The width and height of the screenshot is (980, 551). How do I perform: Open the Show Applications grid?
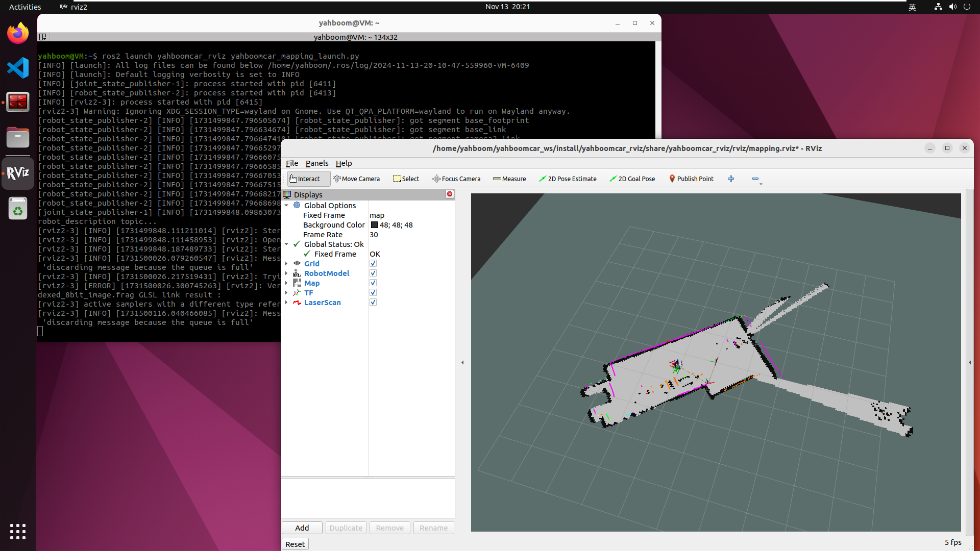(18, 531)
